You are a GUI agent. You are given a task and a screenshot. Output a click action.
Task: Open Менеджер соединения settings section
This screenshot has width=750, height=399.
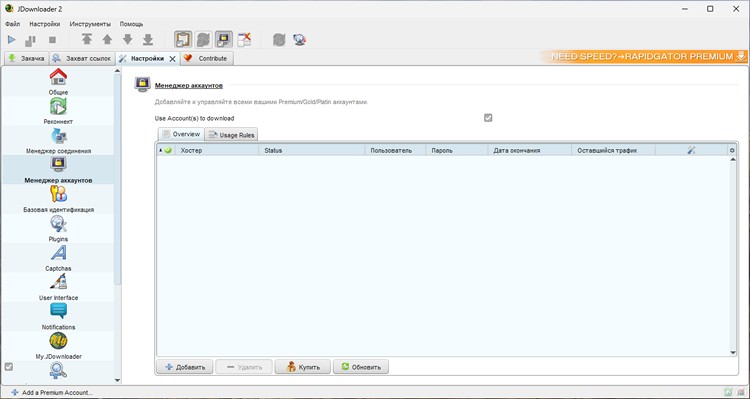click(58, 140)
